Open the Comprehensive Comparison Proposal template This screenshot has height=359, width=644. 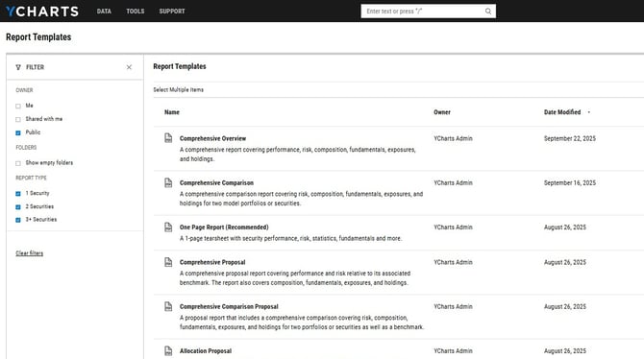click(x=229, y=306)
